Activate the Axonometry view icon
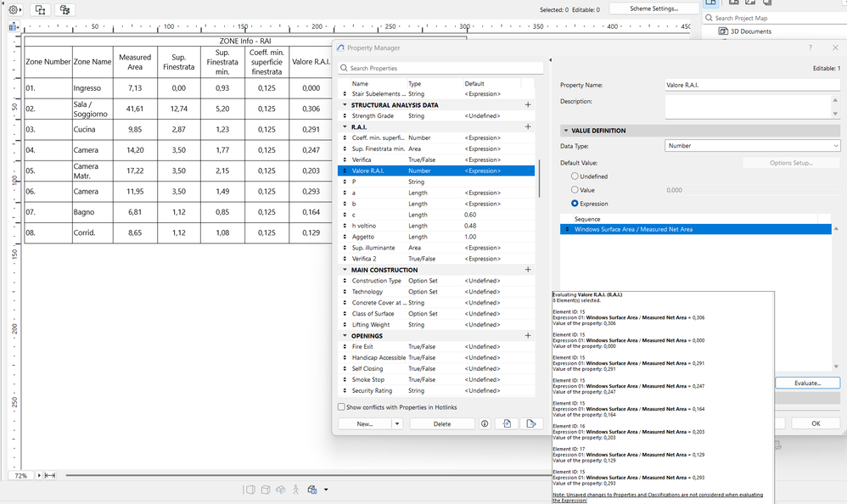The height and width of the screenshot is (504, 847). point(266,490)
